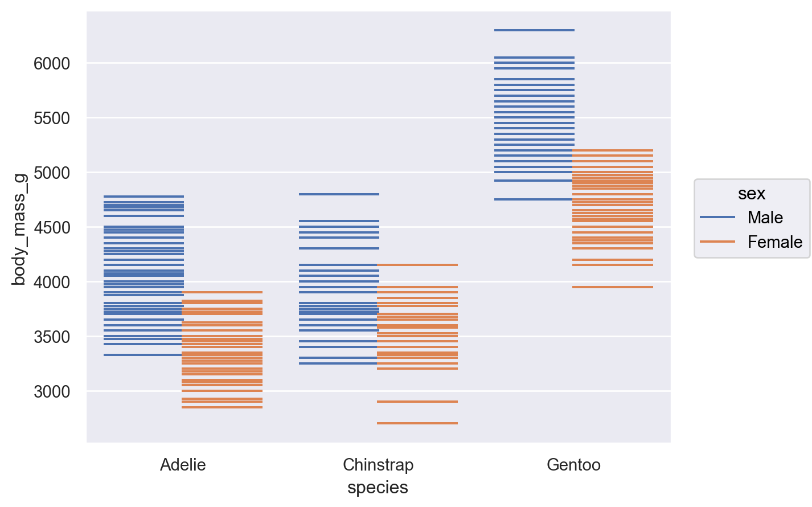Select the Male legend text label
812x507 pixels.
pos(765,218)
